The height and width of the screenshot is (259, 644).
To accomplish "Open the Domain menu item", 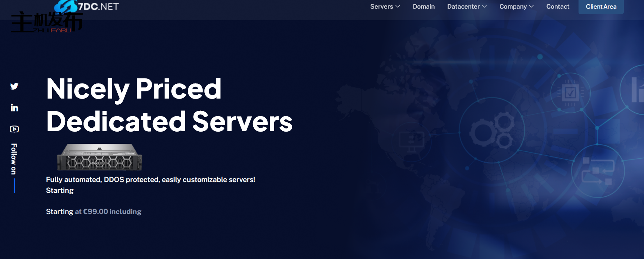I will 423,6.
